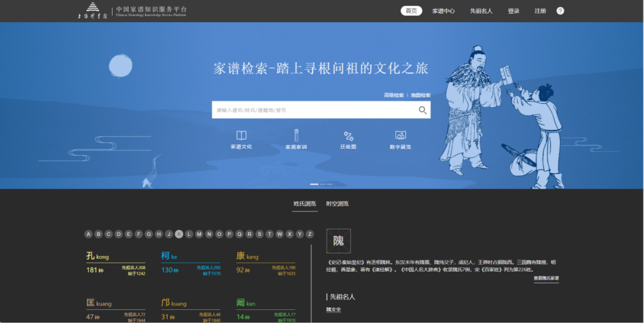
Task: Select letter Z in surname index
Action: point(309,234)
